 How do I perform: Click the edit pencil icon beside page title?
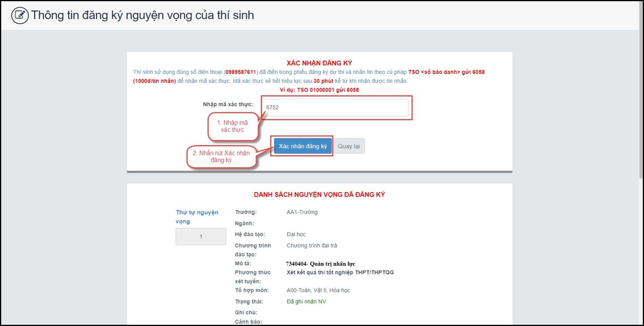[20, 15]
